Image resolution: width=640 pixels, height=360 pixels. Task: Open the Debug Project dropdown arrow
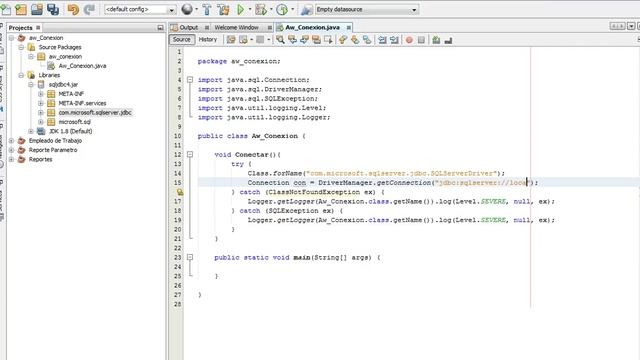click(271, 9)
